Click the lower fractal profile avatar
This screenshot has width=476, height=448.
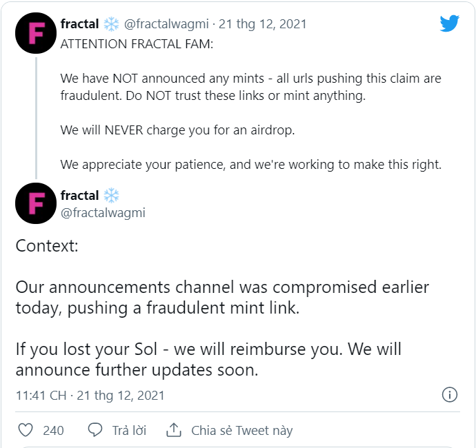(x=36, y=203)
